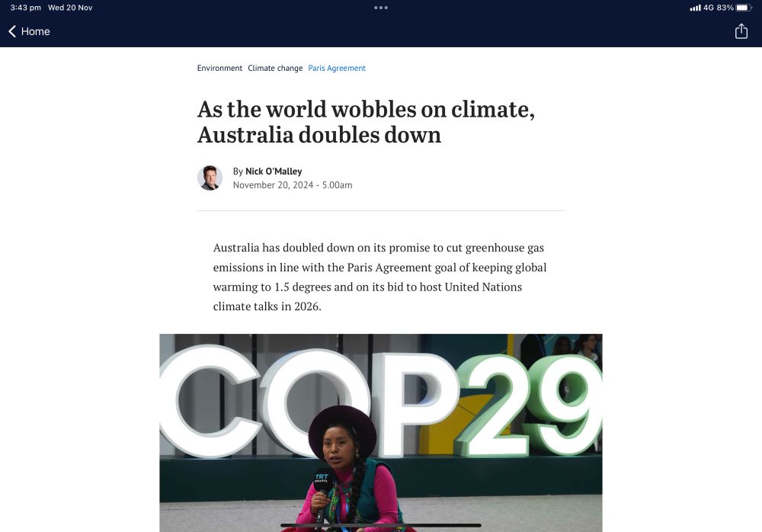The height and width of the screenshot is (532, 762).
Task: Open the Environment category link
Action: tap(219, 68)
